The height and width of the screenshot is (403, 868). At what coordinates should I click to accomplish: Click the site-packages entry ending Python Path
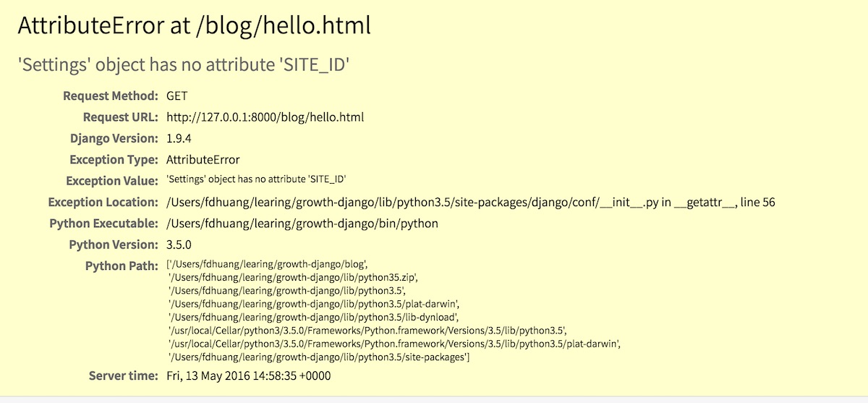[319, 357]
